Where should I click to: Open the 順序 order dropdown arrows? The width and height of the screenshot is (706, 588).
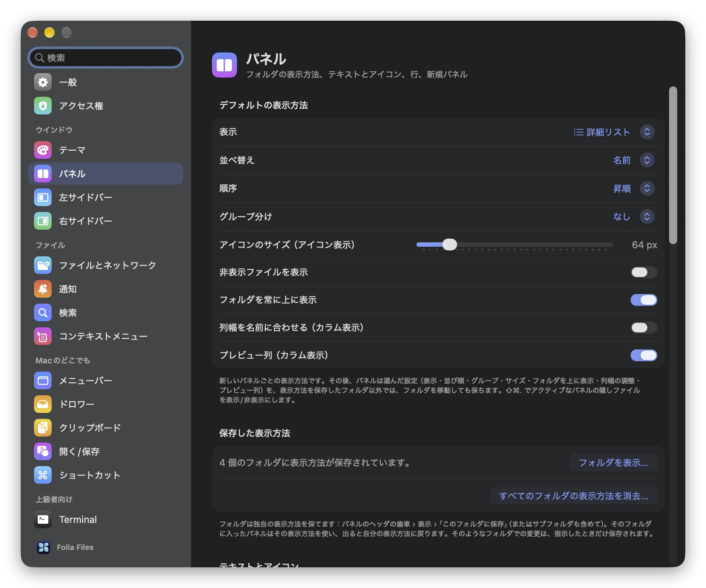pyautogui.click(x=647, y=188)
